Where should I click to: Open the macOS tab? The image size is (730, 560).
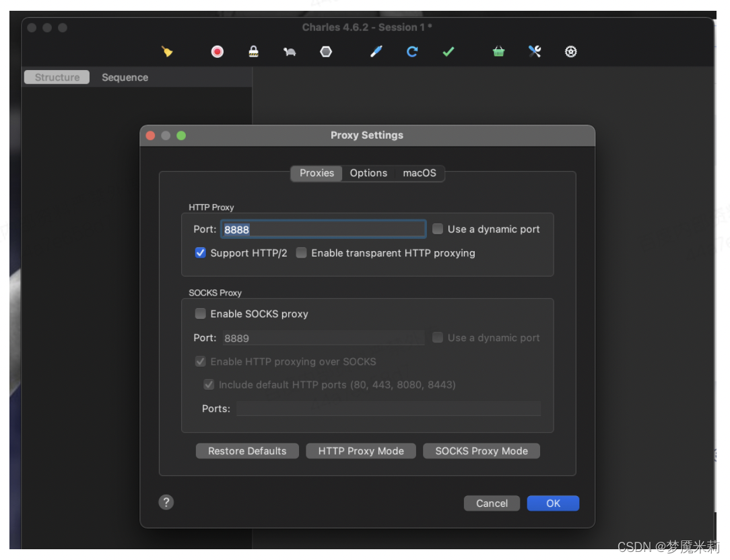[420, 173]
